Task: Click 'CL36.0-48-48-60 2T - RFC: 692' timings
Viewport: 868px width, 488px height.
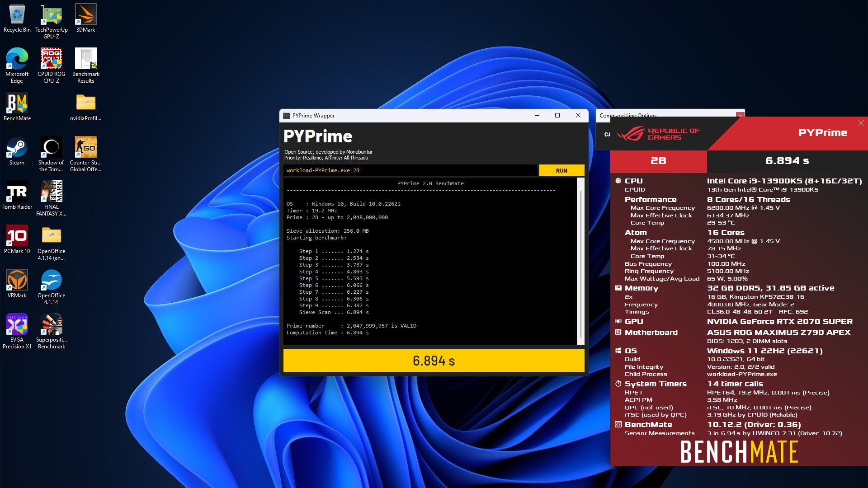Action: (757, 312)
